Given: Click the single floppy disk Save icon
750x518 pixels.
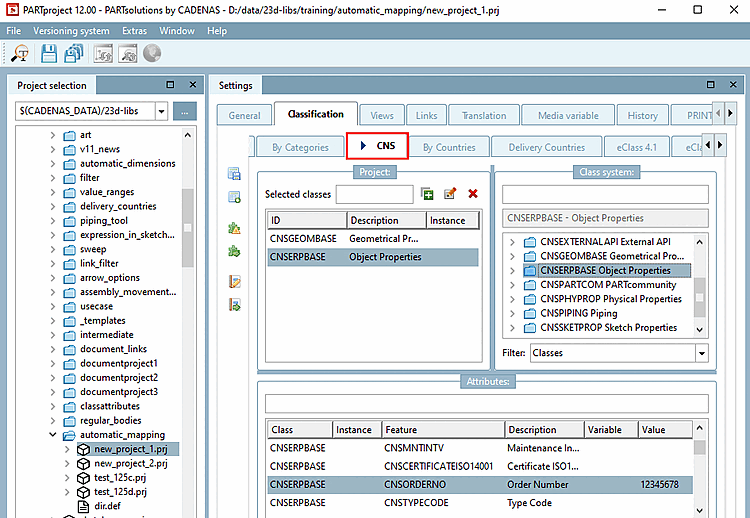Looking at the screenshot, I should click(x=49, y=54).
